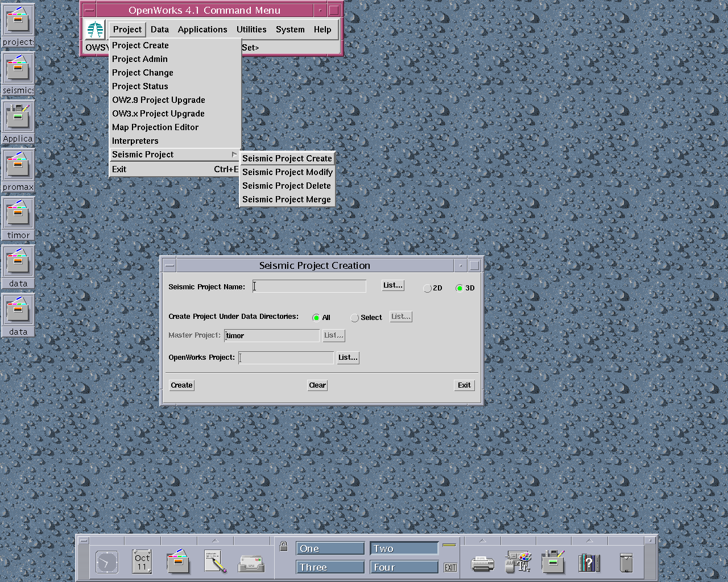Switch to workspace One
Viewport: 728px width, 582px height.
click(x=330, y=548)
